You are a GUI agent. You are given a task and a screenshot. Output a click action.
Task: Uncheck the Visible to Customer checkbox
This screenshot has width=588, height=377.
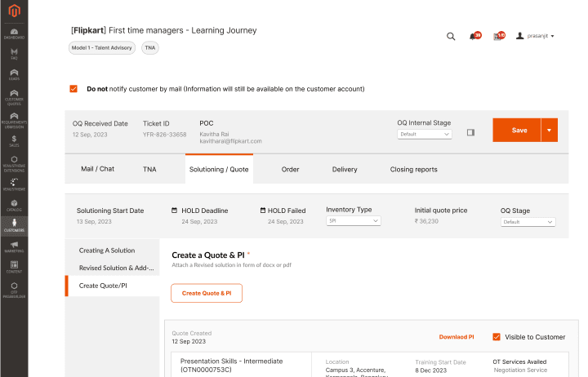(x=497, y=337)
